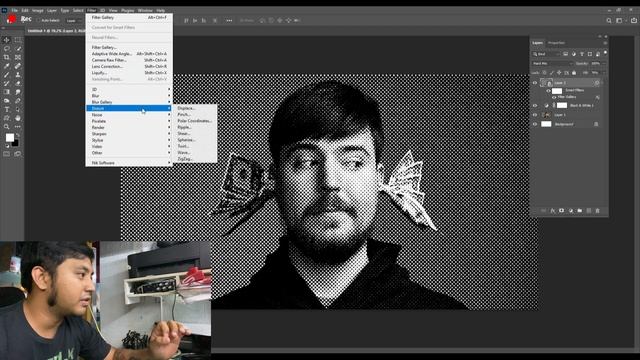This screenshot has width=640, height=360.
Task: Switch to the Layers tab
Action: (x=538, y=43)
